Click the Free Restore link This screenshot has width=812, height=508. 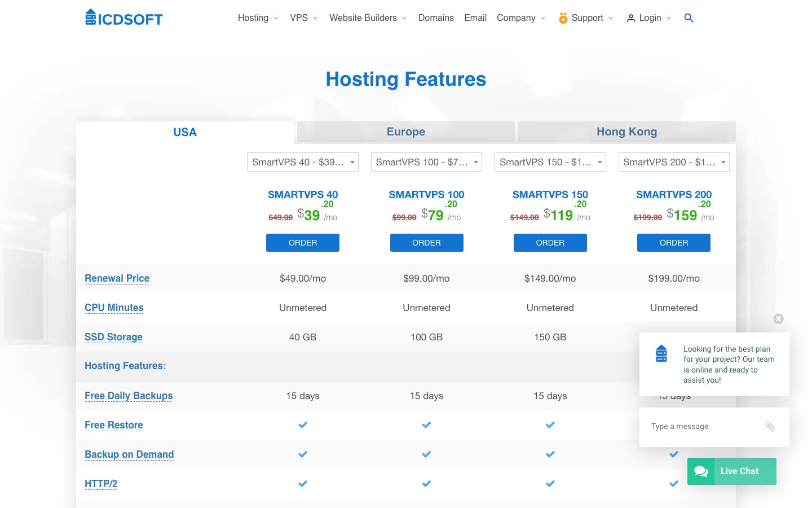pos(114,425)
